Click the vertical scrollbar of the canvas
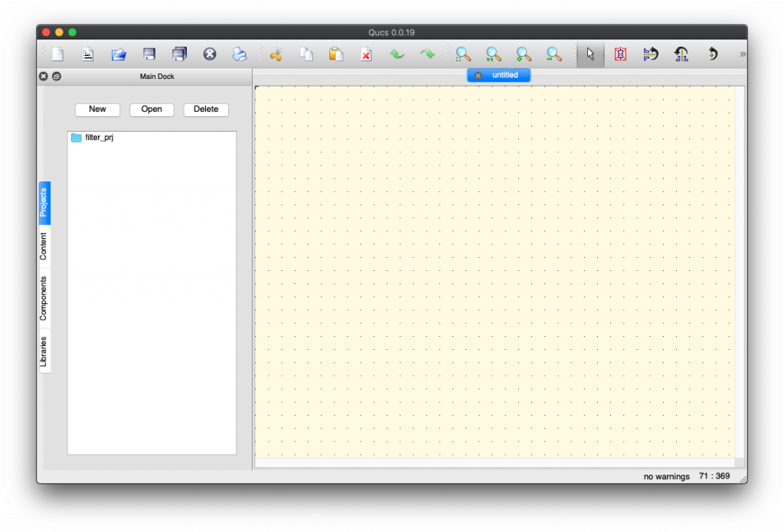784x532 pixels. pyautogui.click(x=740, y=272)
